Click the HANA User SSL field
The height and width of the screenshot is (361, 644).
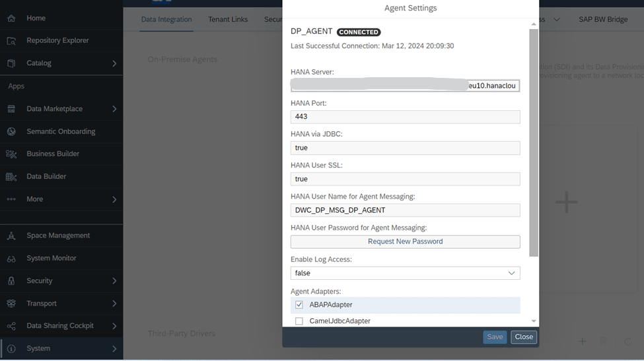(406, 180)
